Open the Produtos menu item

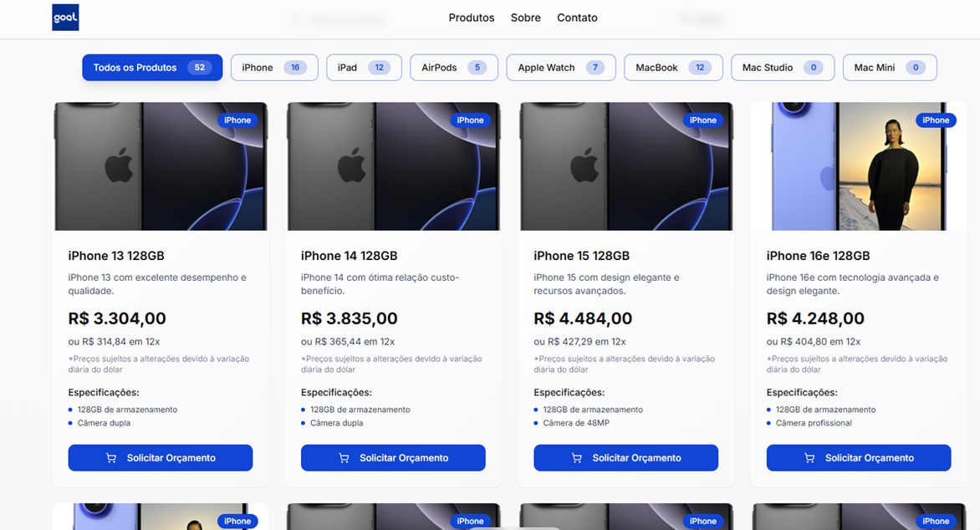pos(472,18)
